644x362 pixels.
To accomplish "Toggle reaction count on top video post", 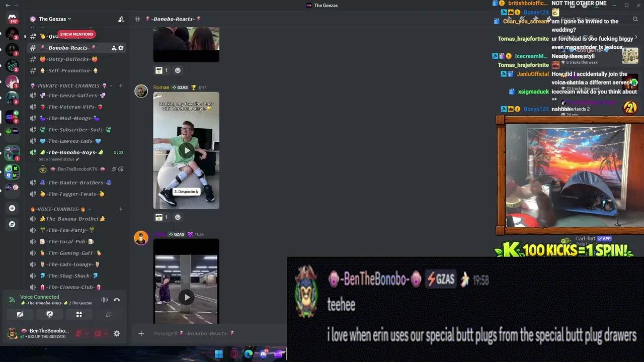I will click(162, 70).
